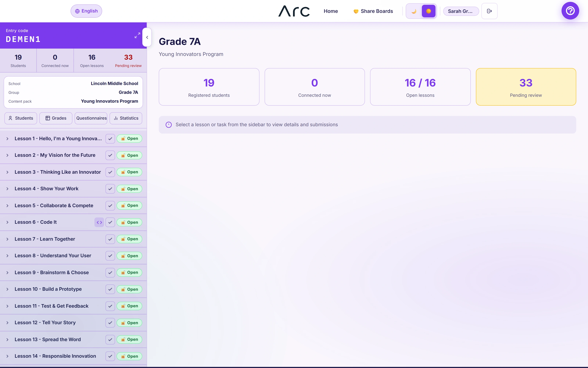Click the Open lock badge for Lesson 13
Image resolution: width=588 pixels, height=368 pixels.
(x=129, y=339)
